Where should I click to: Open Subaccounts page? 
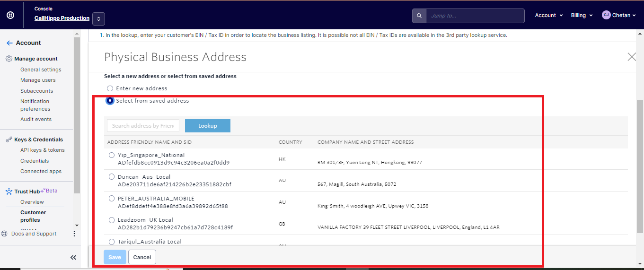tap(36, 91)
